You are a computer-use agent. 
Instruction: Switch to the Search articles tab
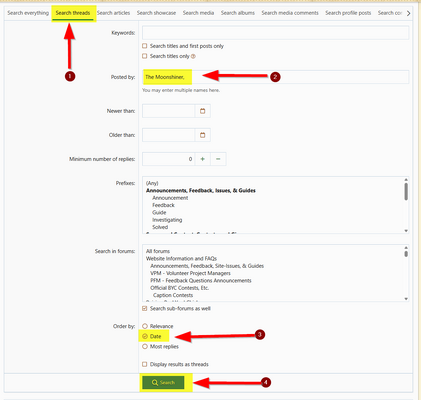click(x=113, y=13)
